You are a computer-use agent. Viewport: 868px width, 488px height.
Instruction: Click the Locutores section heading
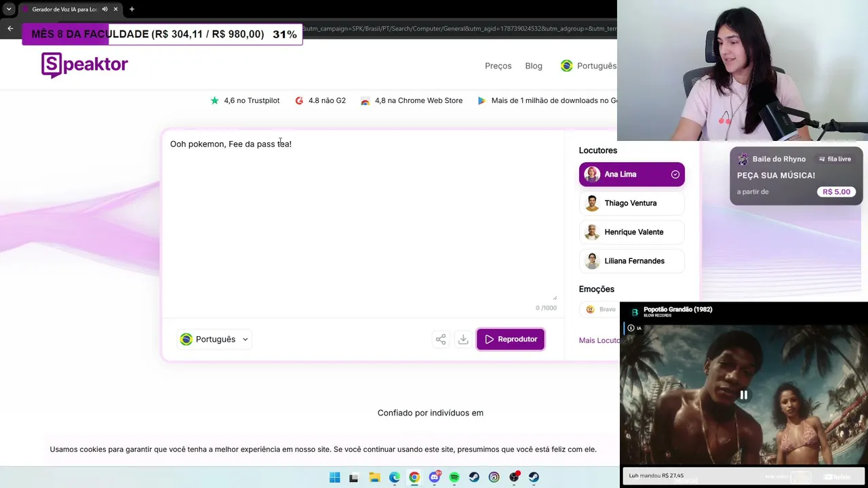[598, 150]
